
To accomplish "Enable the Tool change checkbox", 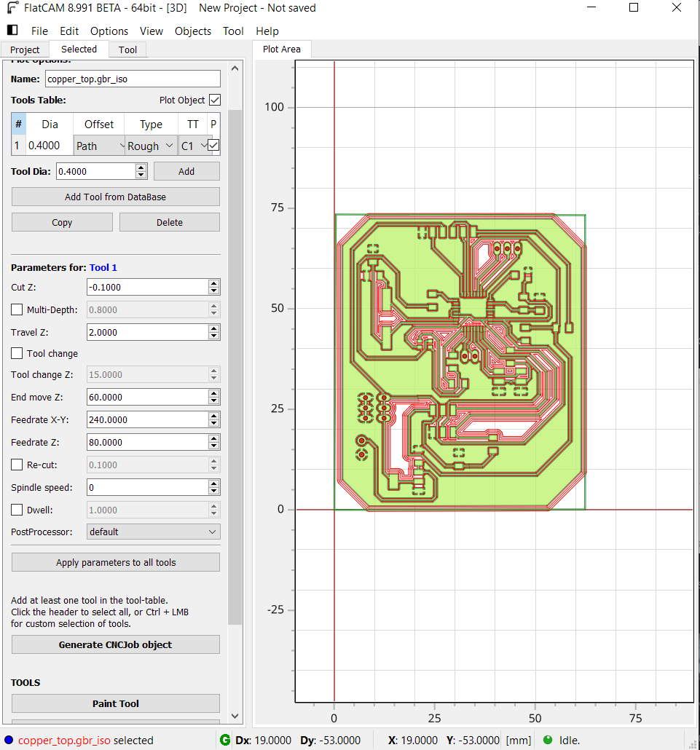I will click(x=17, y=353).
